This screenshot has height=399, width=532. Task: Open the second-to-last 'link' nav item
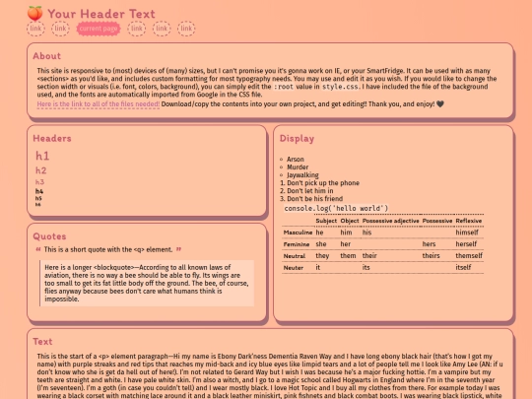162,29
